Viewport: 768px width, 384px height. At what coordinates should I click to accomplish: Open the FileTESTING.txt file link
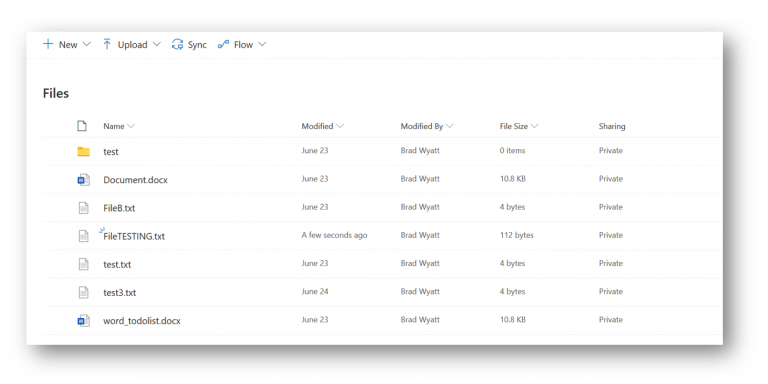coord(134,236)
